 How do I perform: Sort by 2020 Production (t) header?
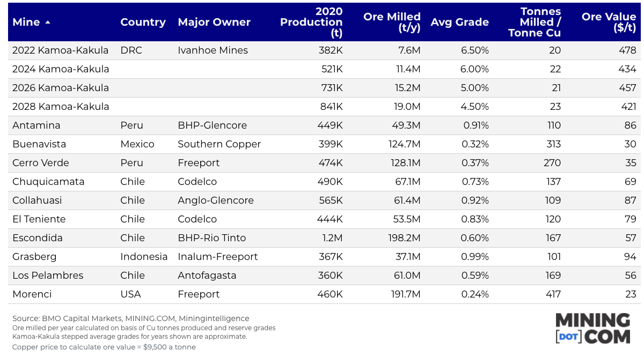coord(311,22)
